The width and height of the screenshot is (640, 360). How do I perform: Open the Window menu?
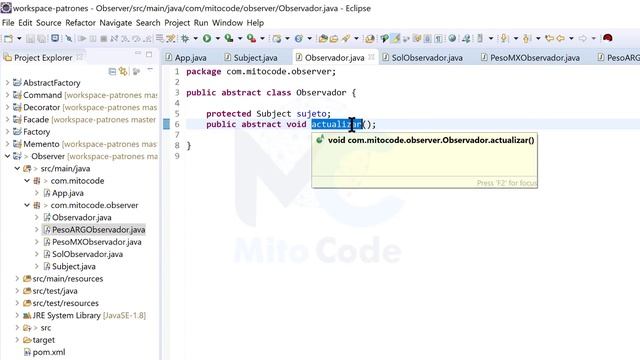(x=227, y=23)
